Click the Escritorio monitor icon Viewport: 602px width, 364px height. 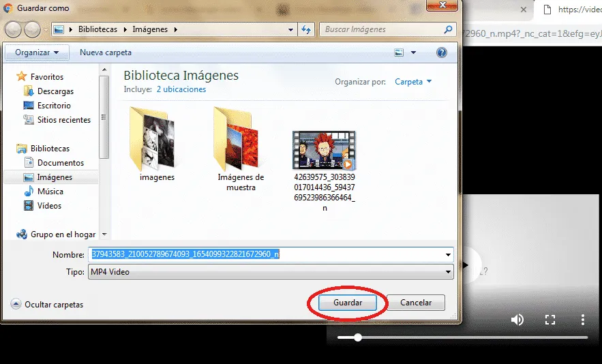tap(29, 106)
